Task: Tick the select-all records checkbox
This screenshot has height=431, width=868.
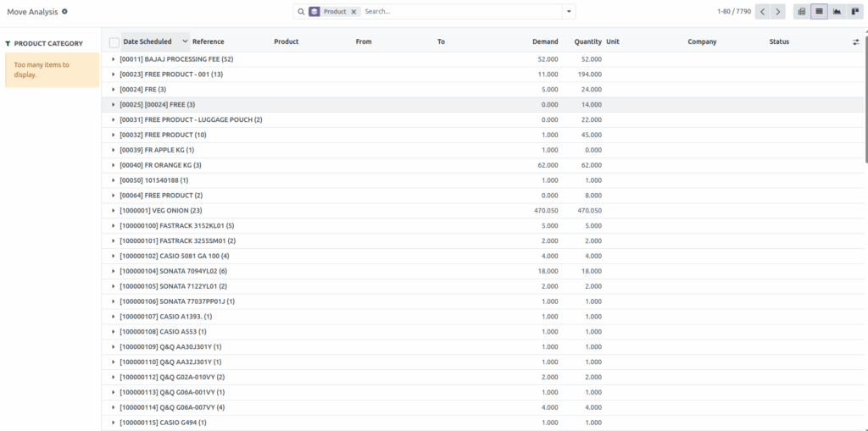Action: [114, 42]
